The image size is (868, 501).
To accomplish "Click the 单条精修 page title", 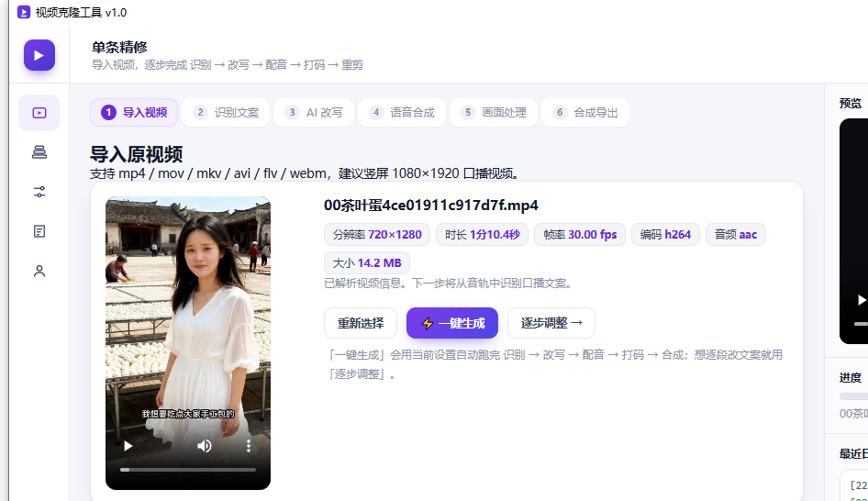I will point(119,48).
